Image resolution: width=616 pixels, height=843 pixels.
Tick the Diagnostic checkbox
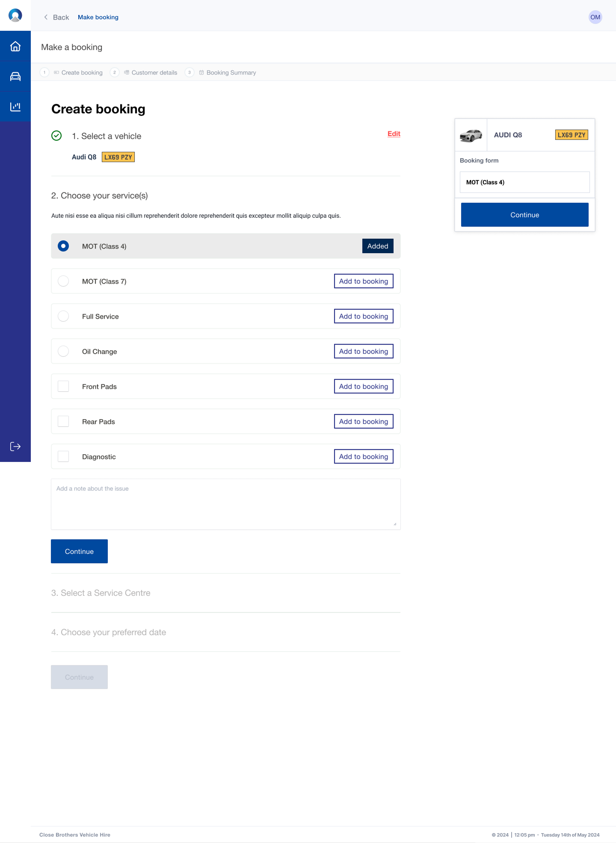click(x=63, y=456)
